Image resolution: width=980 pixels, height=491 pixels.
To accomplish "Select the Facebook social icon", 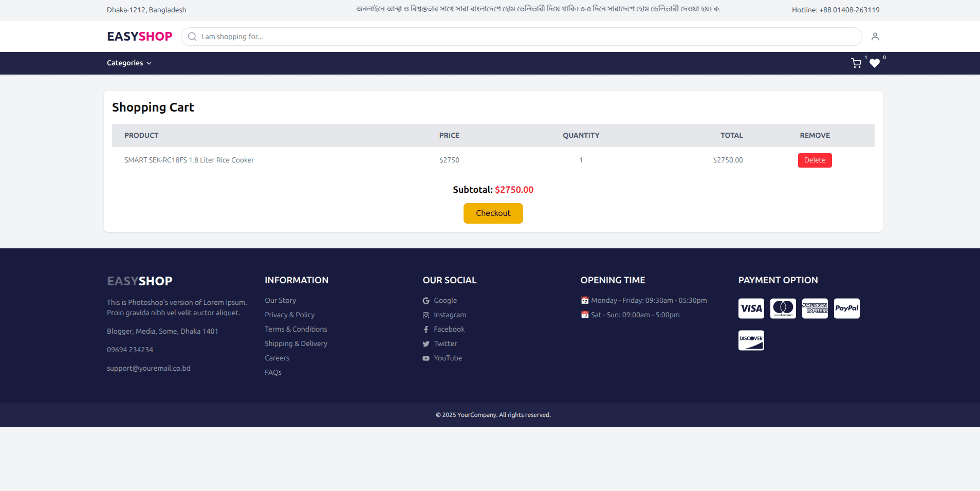I will [x=426, y=329].
